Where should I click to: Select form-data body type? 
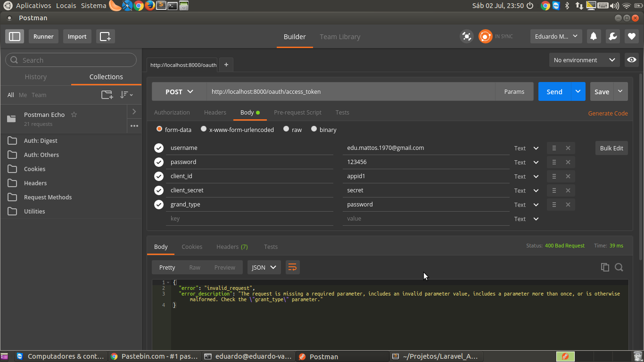click(159, 129)
